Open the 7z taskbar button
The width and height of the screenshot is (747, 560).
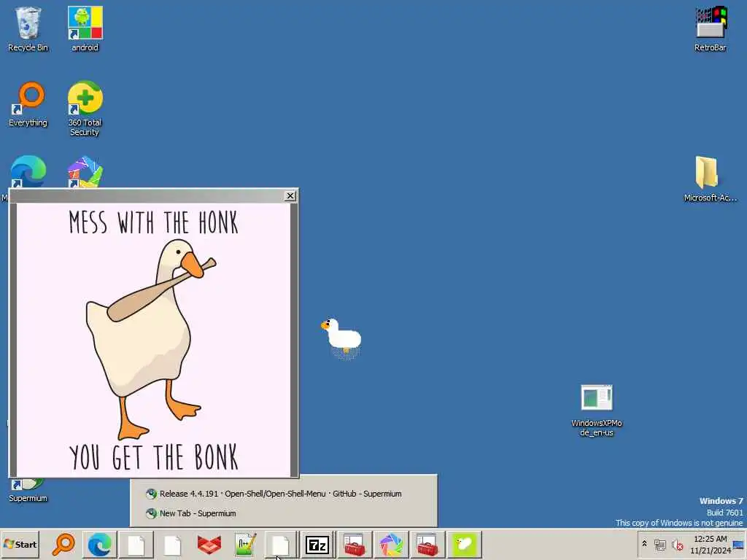click(317, 544)
